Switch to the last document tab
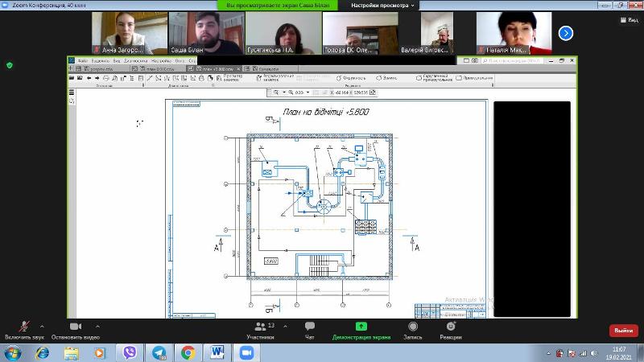 (269, 68)
